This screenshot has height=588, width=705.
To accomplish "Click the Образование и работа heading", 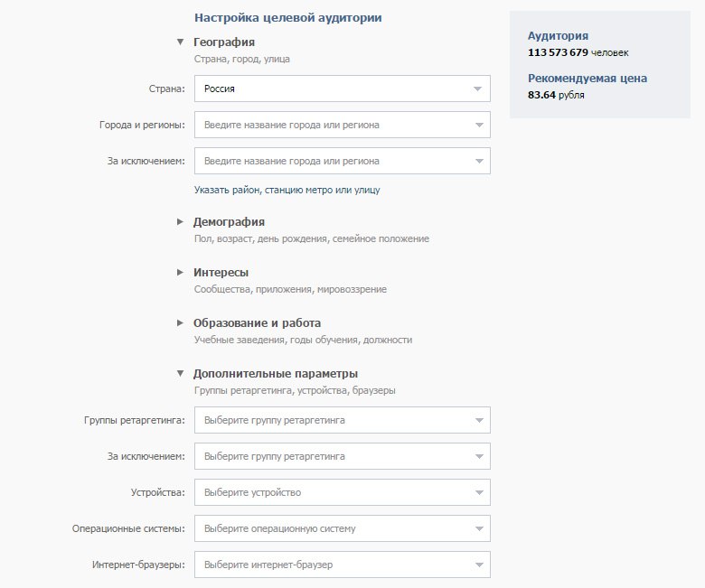I will 257,322.
